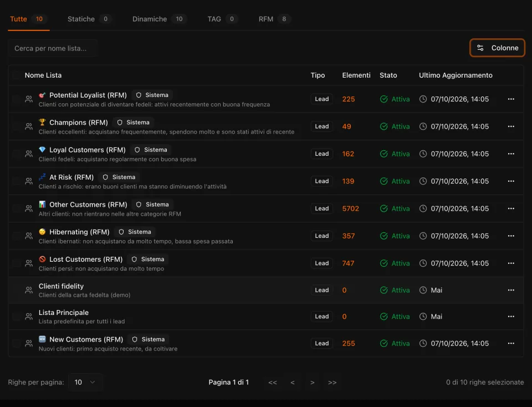
Task: Click the green check icon in Lista Principale row
Action: tap(383, 317)
